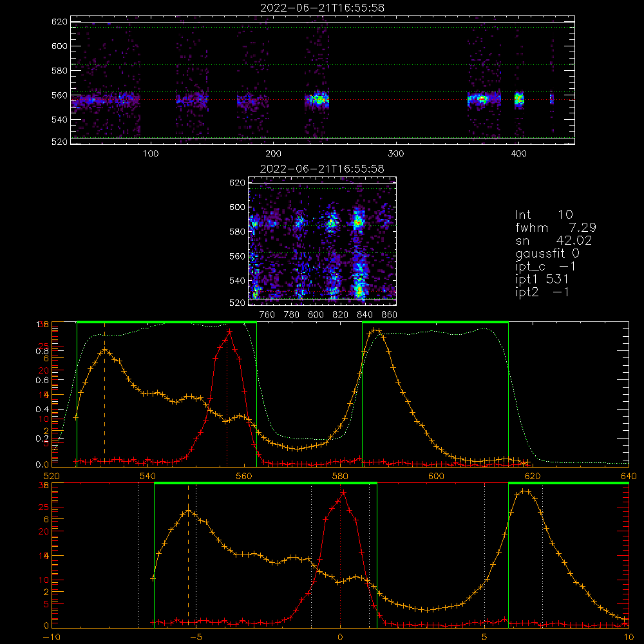Click the timestamp title above the wide top spectrogram
644x644 pixels.
[x=323, y=8]
